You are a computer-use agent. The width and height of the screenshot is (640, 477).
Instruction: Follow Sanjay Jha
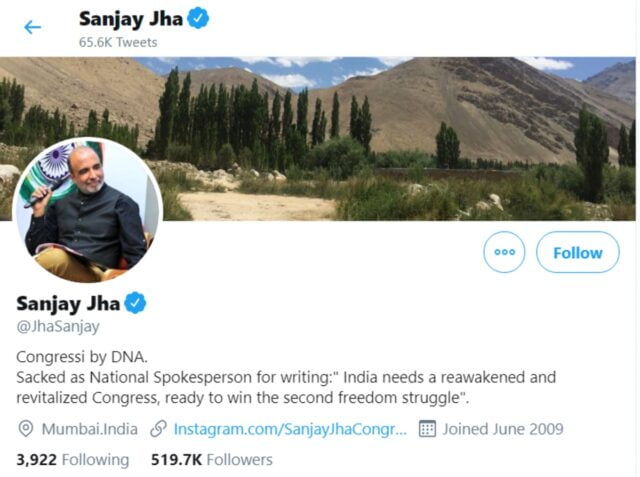pos(578,252)
